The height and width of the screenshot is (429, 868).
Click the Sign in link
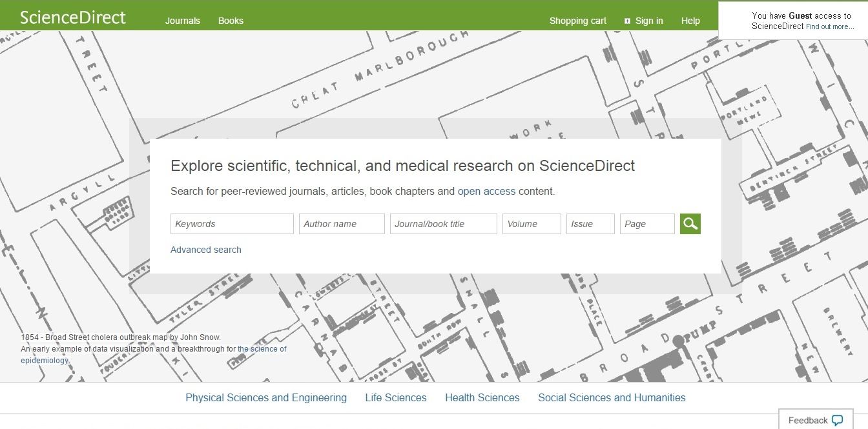pyautogui.click(x=649, y=21)
